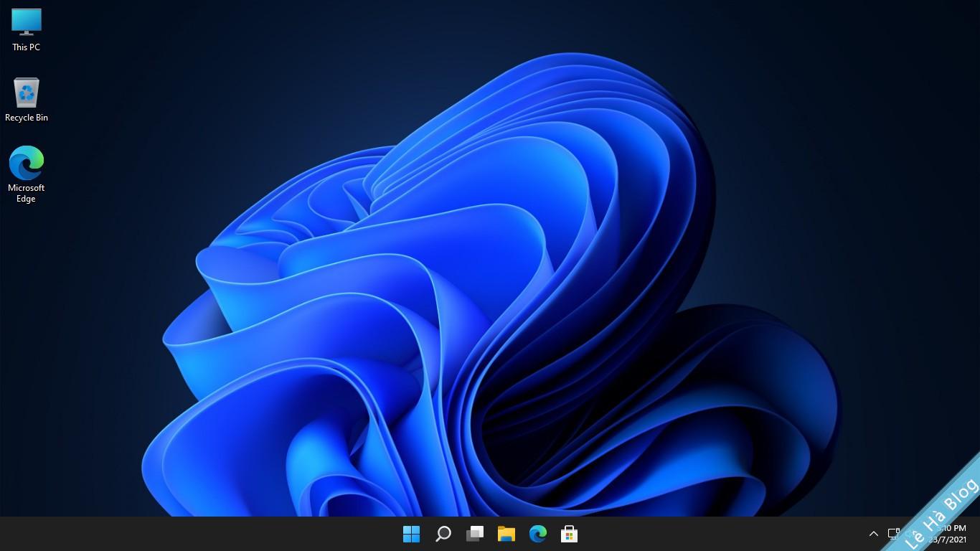Screen dimensions: 980x551
Task: Launch File Explorer from the taskbar
Action: pos(507,534)
